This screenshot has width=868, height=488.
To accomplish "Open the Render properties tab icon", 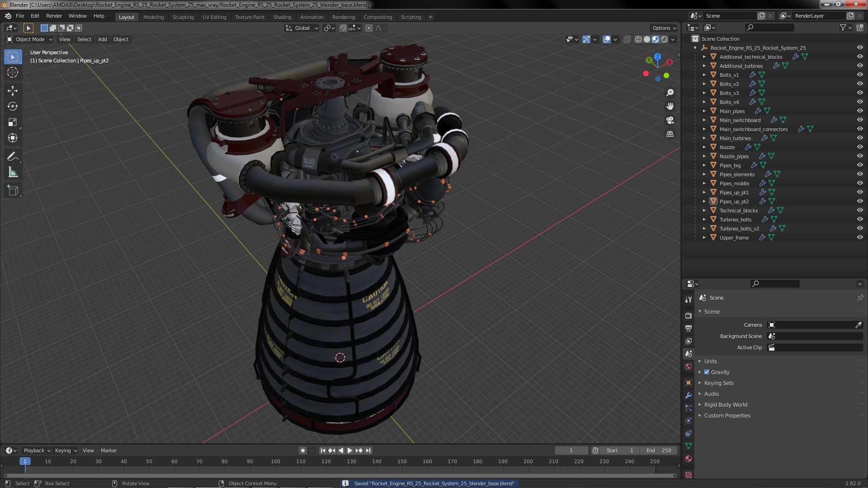I will (x=689, y=315).
